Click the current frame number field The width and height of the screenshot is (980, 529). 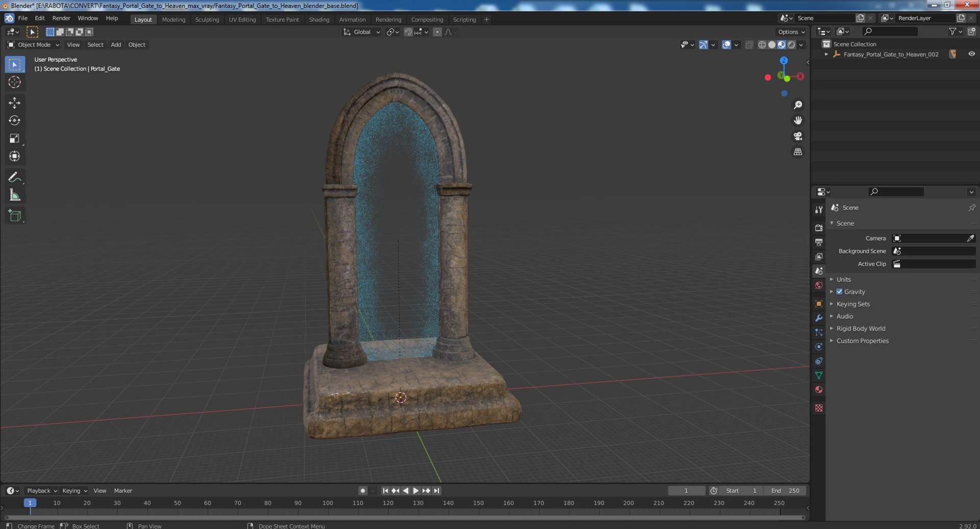687,491
